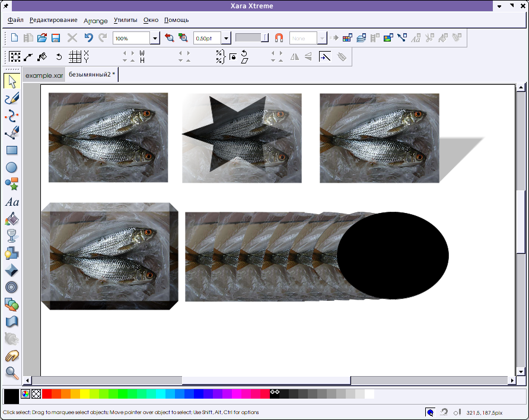Expand the line width dropdown
This screenshot has width=529, height=420.
click(x=226, y=39)
